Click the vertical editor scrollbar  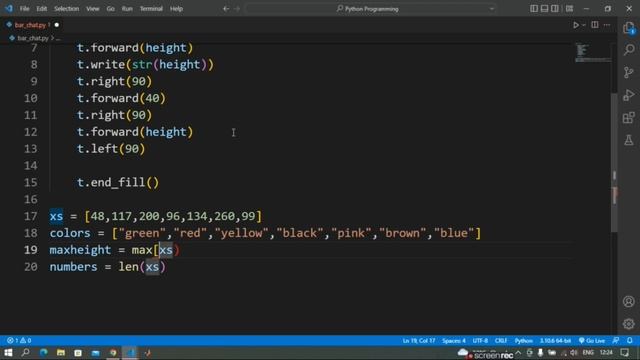tap(614, 163)
